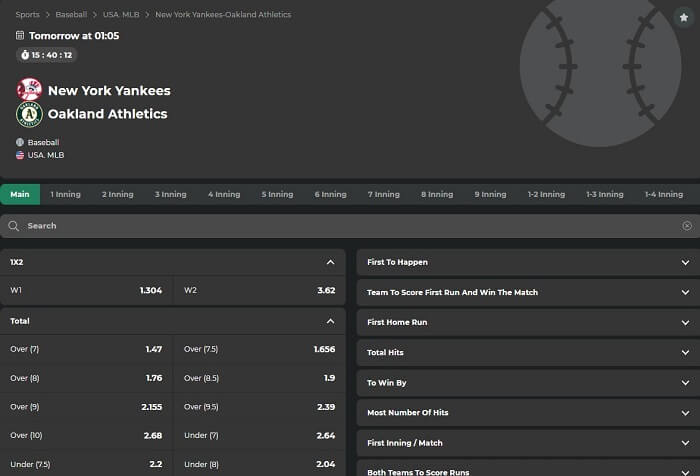Select the Main tab
Screen dimensions: 700x476
coord(20,194)
